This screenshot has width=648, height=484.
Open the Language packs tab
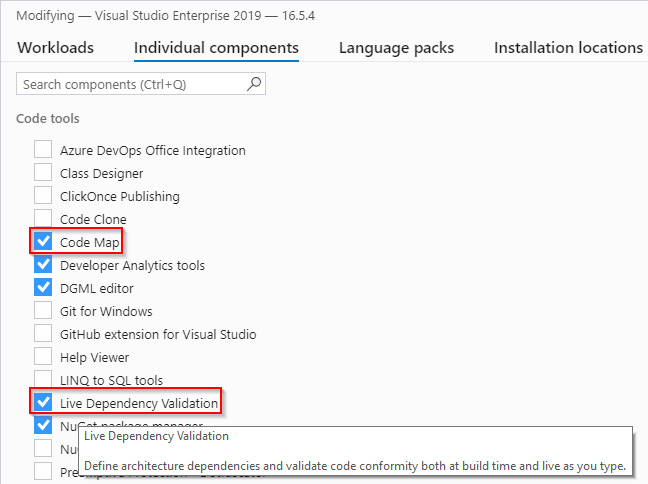tap(396, 48)
